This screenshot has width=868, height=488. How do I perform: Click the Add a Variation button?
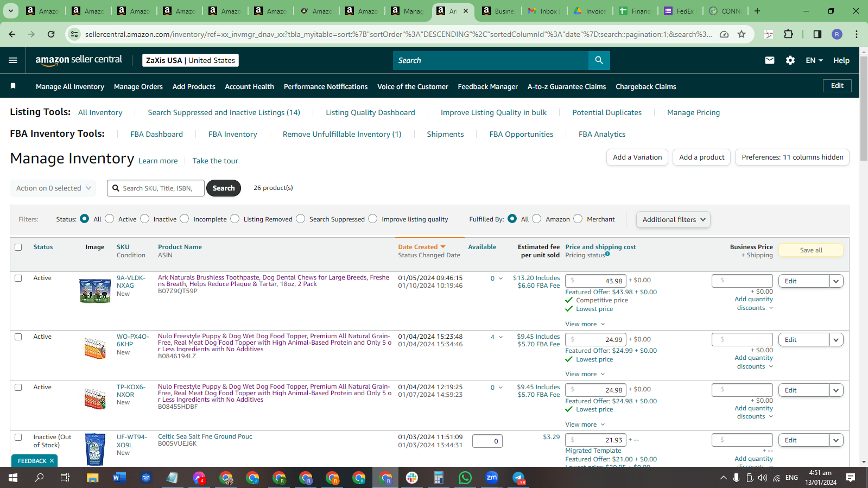pyautogui.click(x=637, y=157)
